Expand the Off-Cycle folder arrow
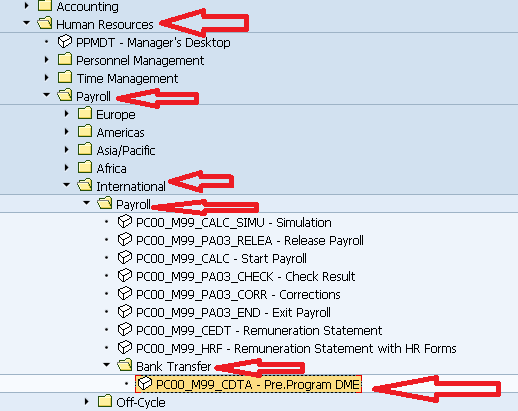 [86, 402]
